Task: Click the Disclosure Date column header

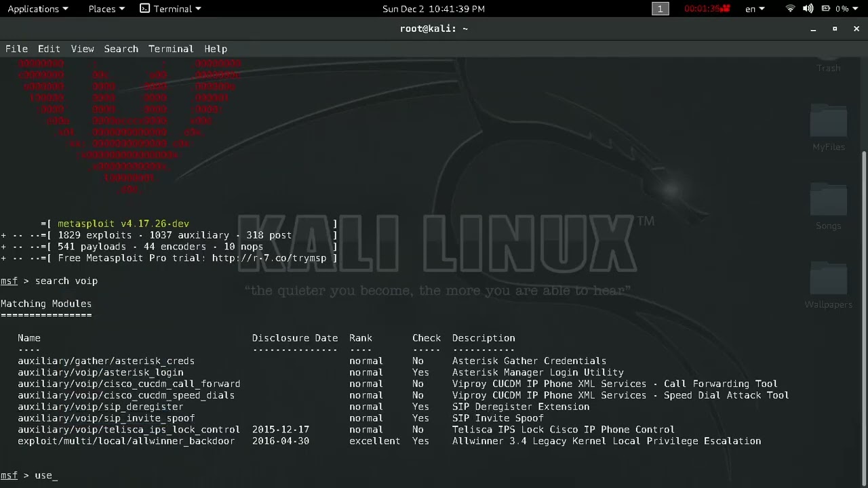Action: [x=295, y=338]
